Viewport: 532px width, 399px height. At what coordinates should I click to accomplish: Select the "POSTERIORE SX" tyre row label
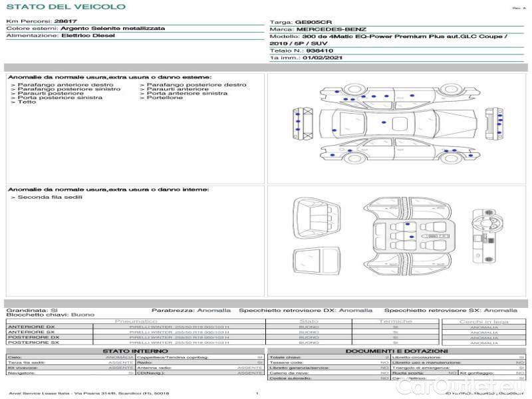34,342
